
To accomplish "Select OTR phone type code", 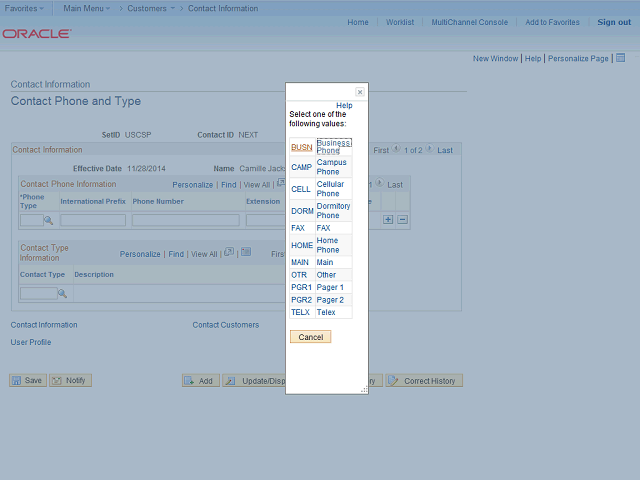I will pyautogui.click(x=299, y=275).
